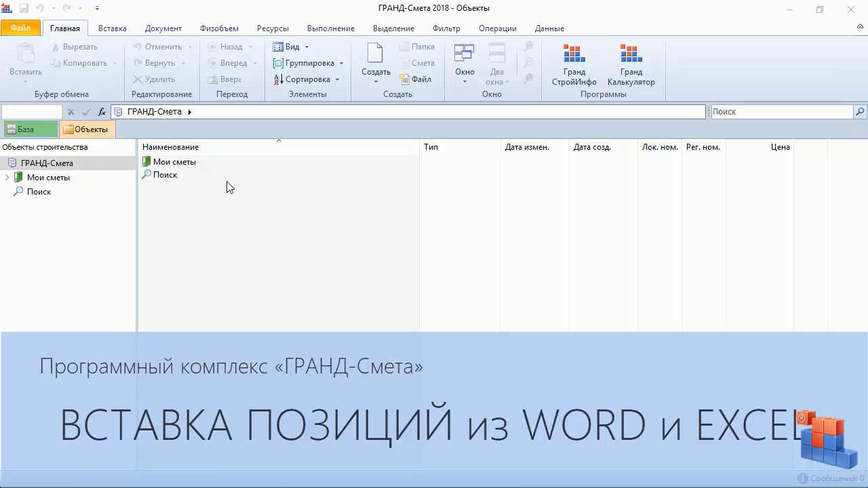Click ГРАНД-Смета in the address breadcrumb
The width and height of the screenshot is (868, 488).
coord(154,112)
